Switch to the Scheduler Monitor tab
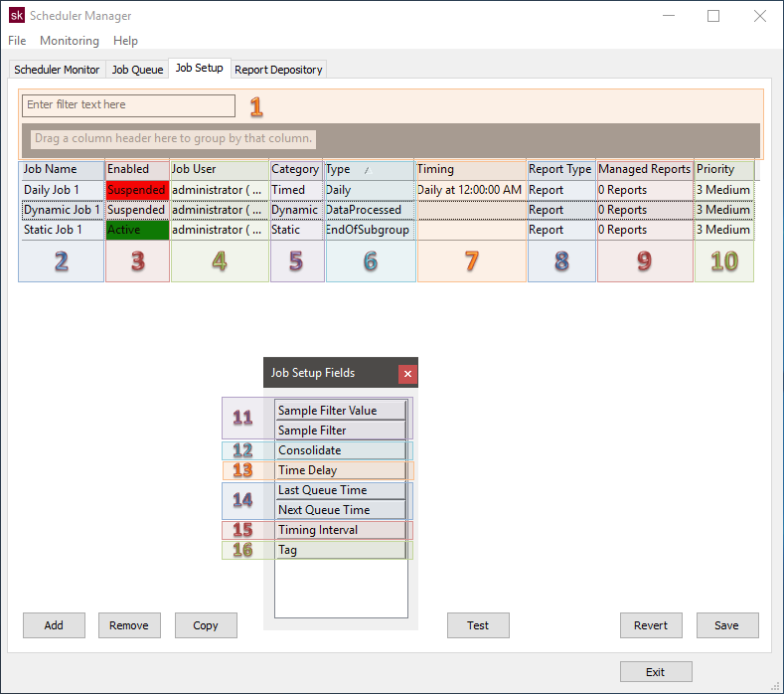 [x=57, y=70]
